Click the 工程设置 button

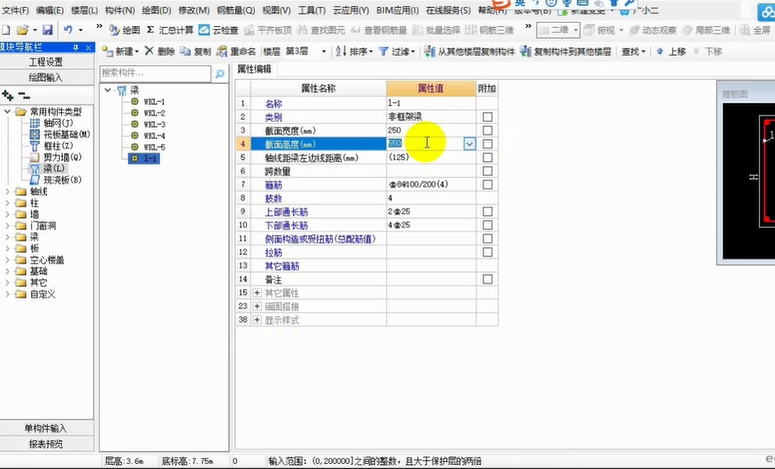[46, 62]
